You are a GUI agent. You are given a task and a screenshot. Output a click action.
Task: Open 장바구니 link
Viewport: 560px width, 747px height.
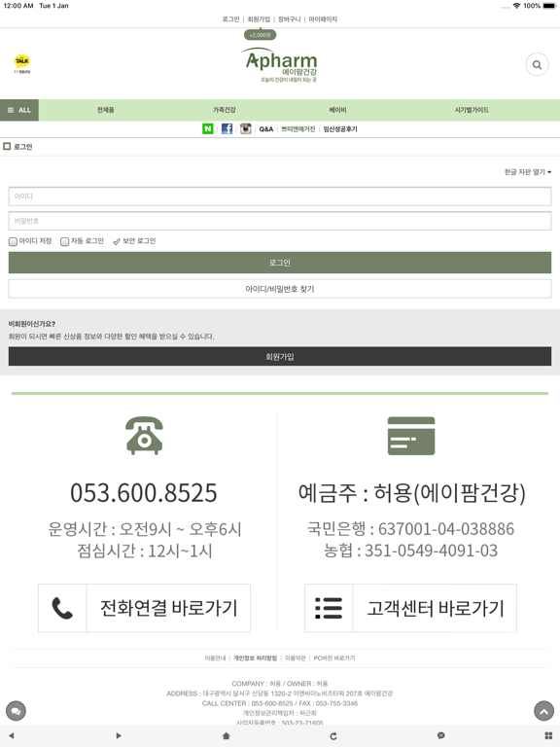(x=289, y=19)
